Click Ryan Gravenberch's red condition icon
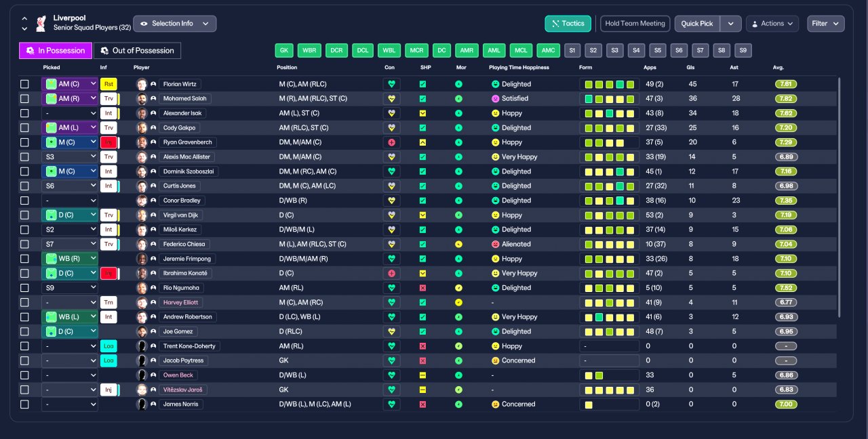This screenshot has height=439, width=868. (x=391, y=142)
